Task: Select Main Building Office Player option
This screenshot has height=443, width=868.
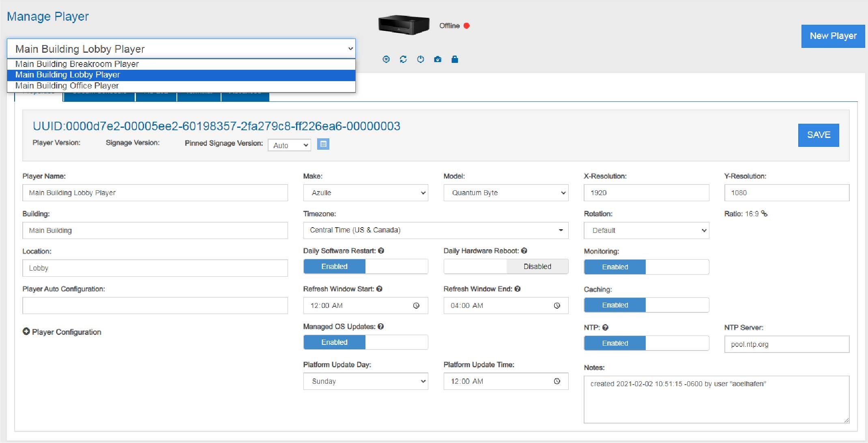Action: point(67,86)
